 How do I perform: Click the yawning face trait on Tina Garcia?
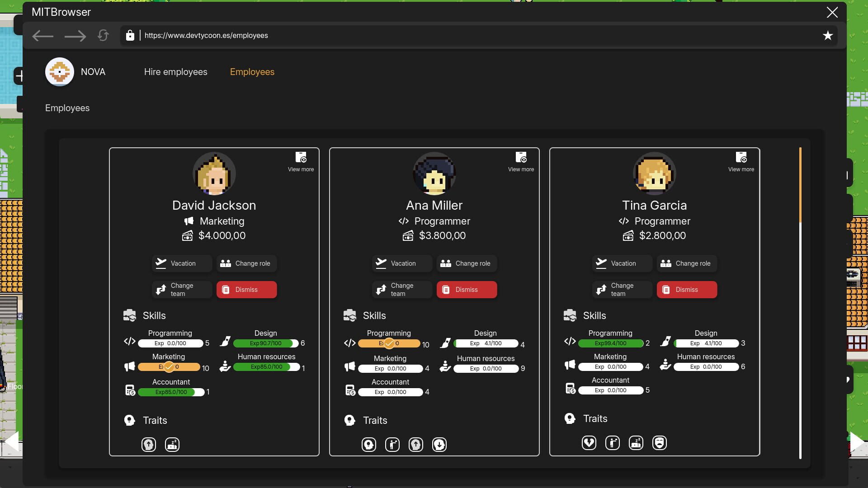tap(660, 443)
